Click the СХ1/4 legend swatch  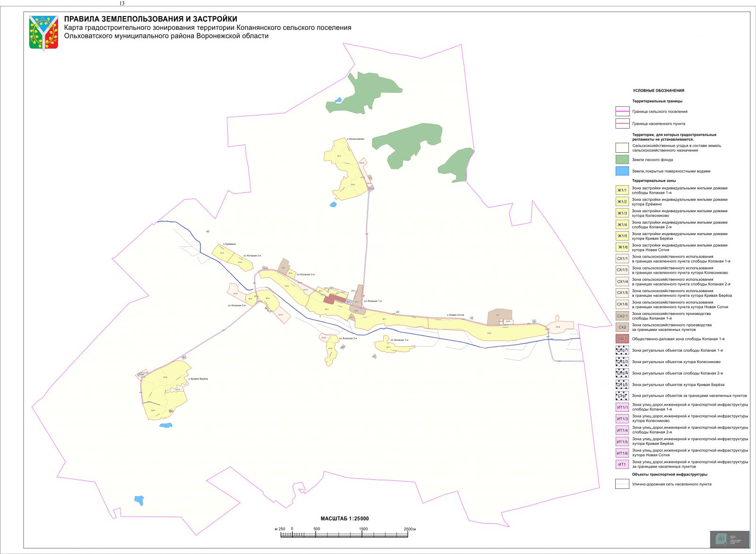click(x=622, y=282)
